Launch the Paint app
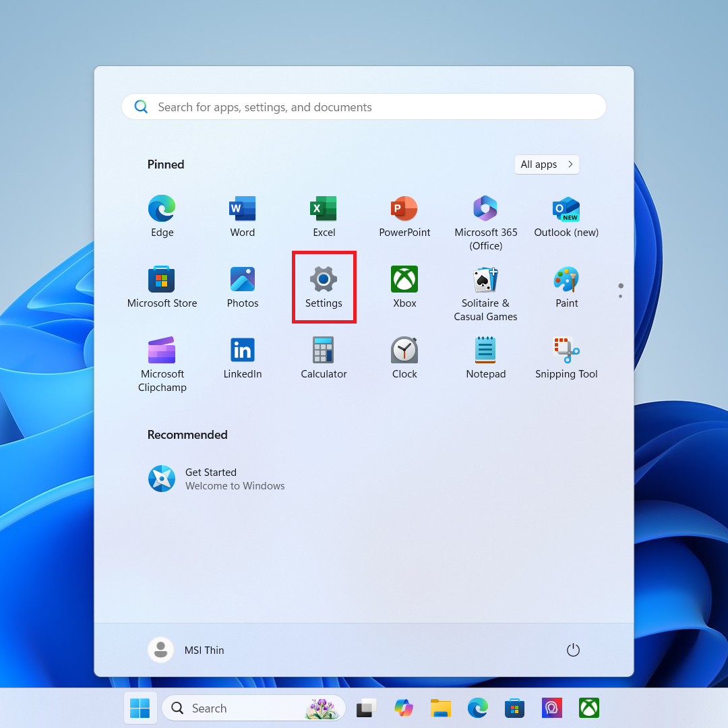 coord(566,287)
